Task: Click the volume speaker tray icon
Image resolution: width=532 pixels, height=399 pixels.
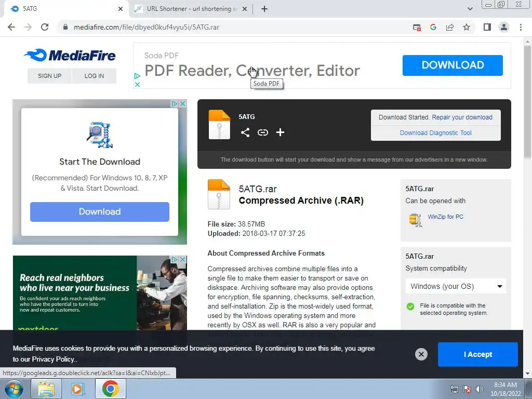Action: point(479,389)
